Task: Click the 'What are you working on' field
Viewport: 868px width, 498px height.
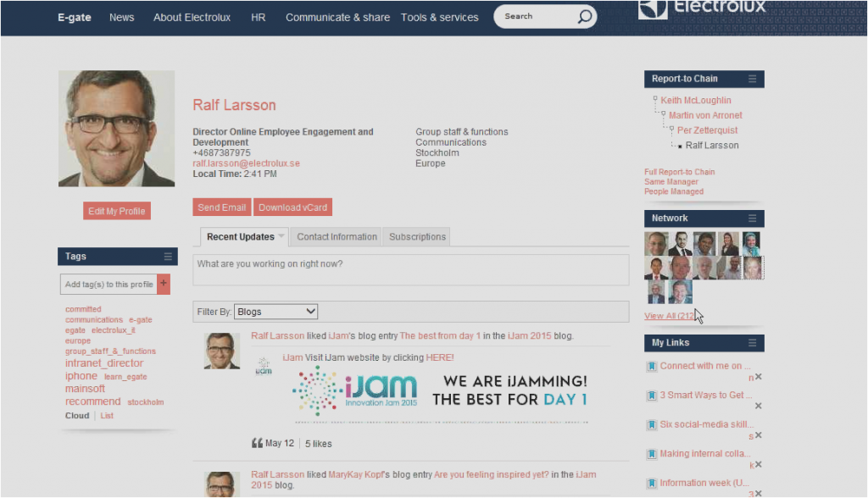Action: pyautogui.click(x=410, y=269)
